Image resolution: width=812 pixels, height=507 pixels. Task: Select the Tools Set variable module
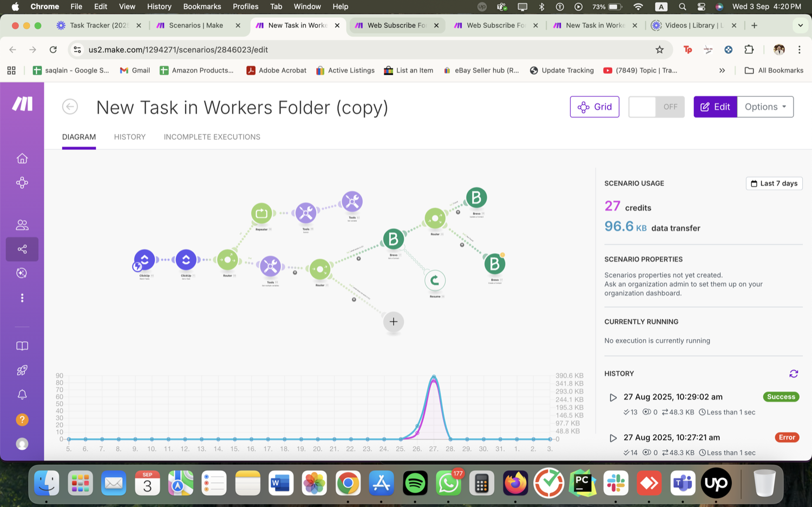(352, 202)
